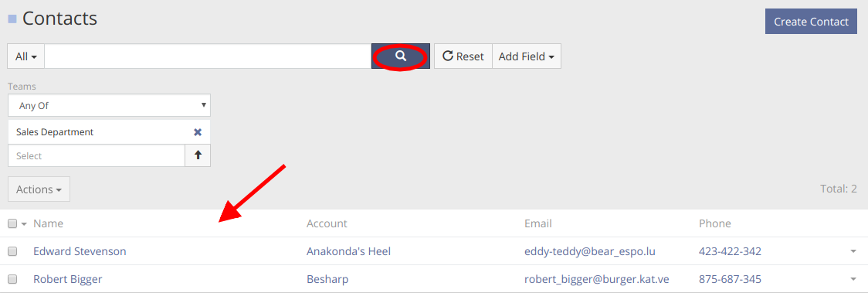Open row menu for Robert Bigger
The width and height of the screenshot is (868, 293).
853,279
